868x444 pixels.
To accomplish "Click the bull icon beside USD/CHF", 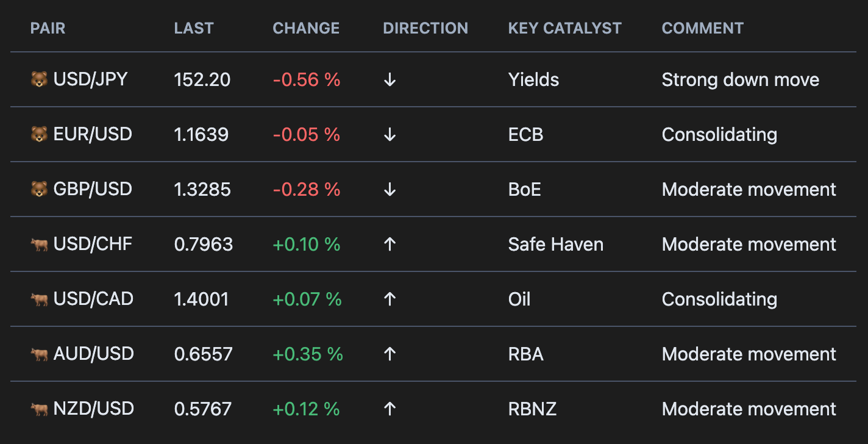I will [39, 245].
